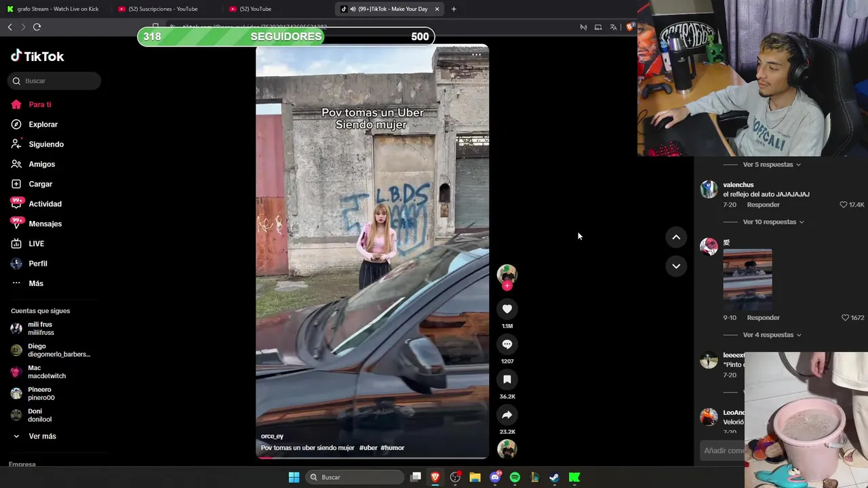Focus the TikTok Buscar search field
The width and height of the screenshot is (868, 488).
click(54, 81)
